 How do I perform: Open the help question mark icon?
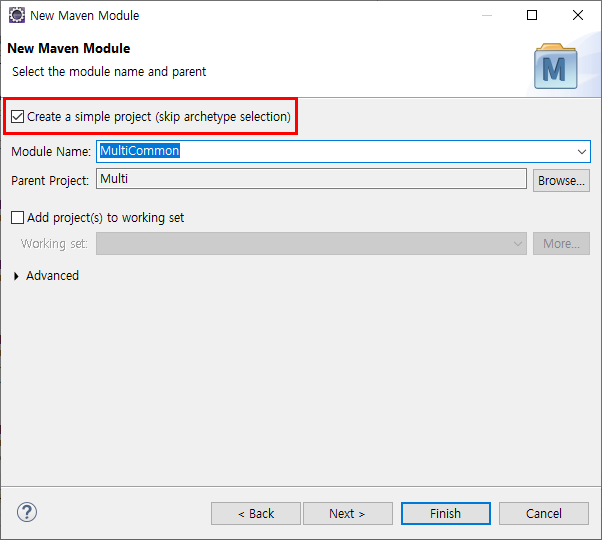pos(27,512)
